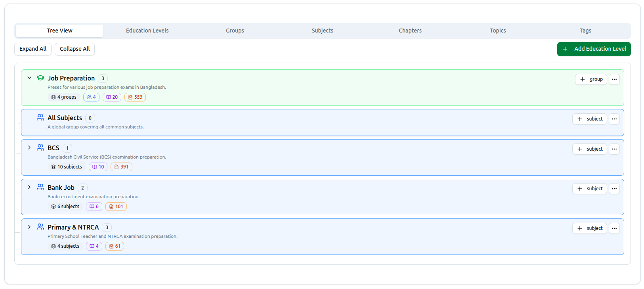644x289 pixels.
Task: Click the purple book badge showing 6
Action: point(94,207)
